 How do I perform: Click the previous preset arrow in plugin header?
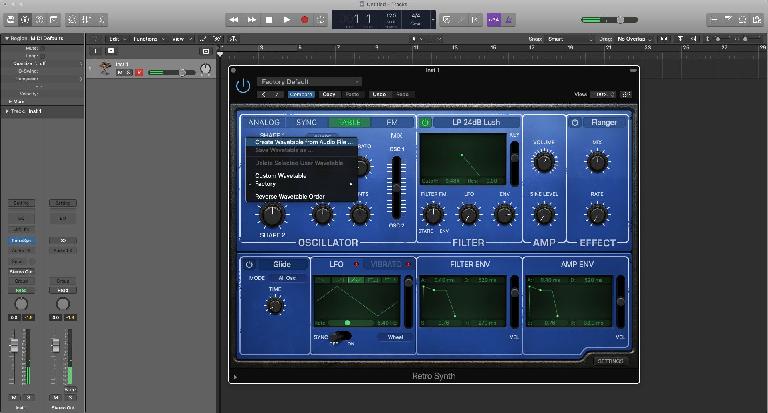point(264,94)
